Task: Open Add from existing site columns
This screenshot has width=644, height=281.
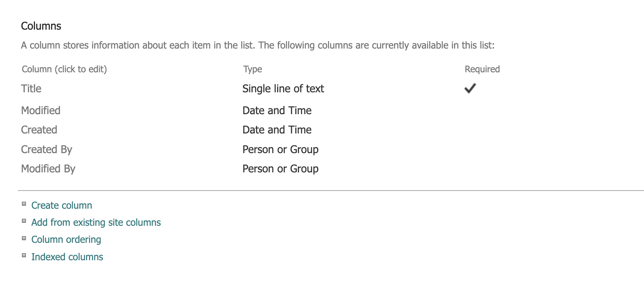Action: tap(96, 222)
